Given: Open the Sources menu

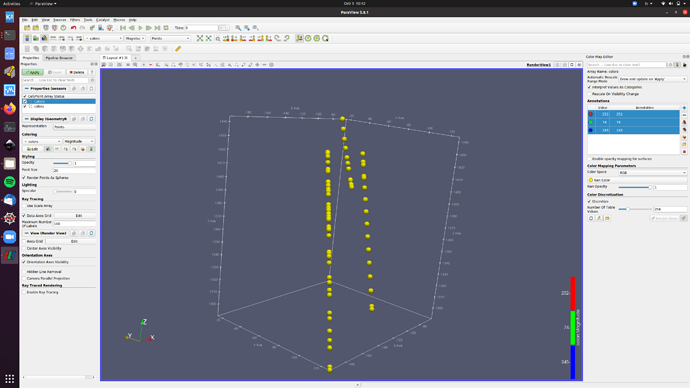Looking at the screenshot, I should (x=59, y=20).
